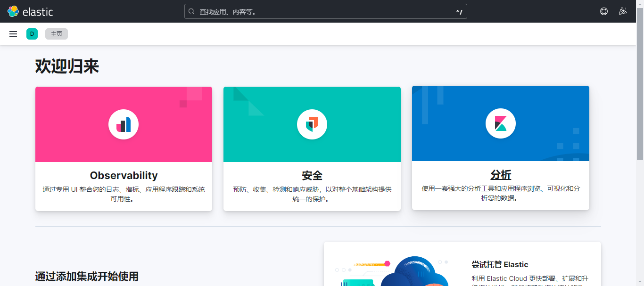The height and width of the screenshot is (286, 644).
Task: Open the Observability card title
Action: pyautogui.click(x=124, y=175)
